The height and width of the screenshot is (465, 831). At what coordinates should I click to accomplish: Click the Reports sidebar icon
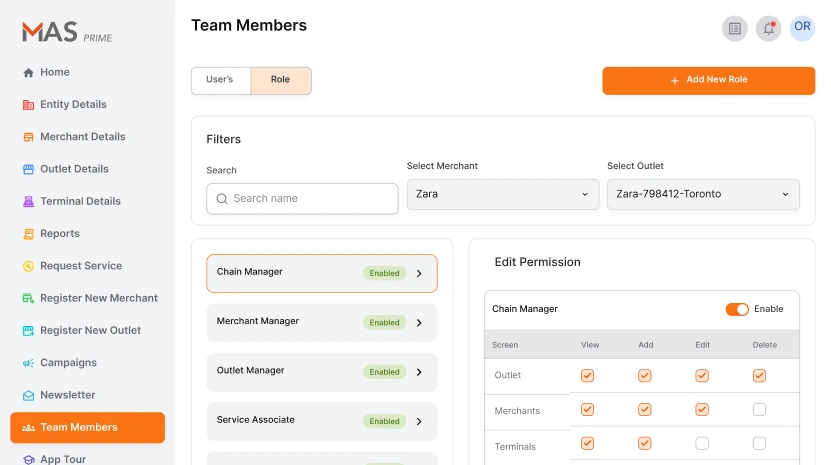(28, 234)
